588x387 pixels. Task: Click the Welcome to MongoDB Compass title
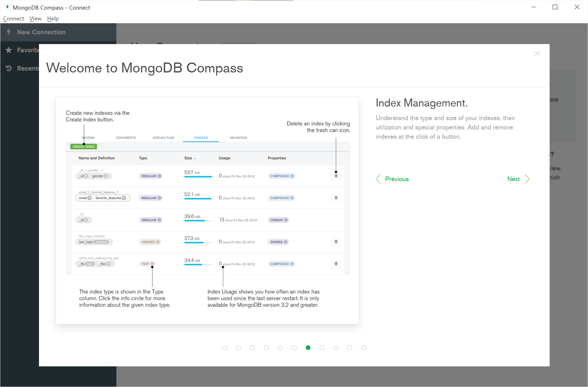[145, 68]
